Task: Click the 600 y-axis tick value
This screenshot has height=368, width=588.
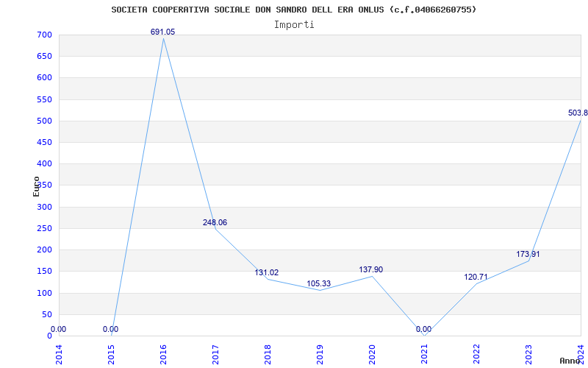Action: pyautogui.click(x=44, y=78)
